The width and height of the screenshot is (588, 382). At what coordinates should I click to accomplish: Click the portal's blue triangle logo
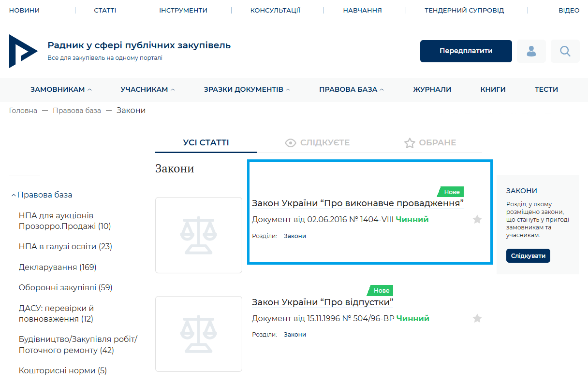tap(22, 51)
